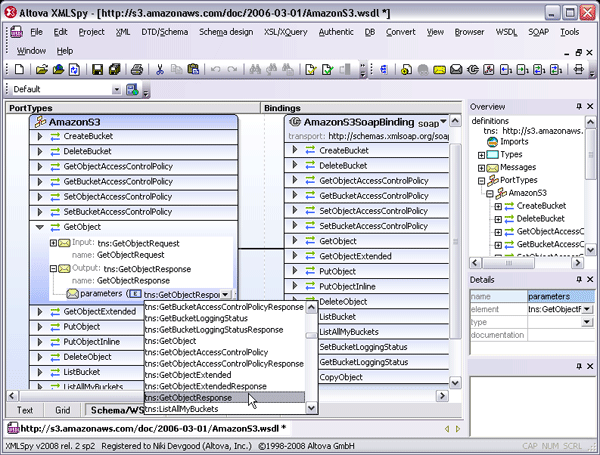Screen dimensions: 600x455
Task: Click the Find binoculars icon
Action: point(255,70)
